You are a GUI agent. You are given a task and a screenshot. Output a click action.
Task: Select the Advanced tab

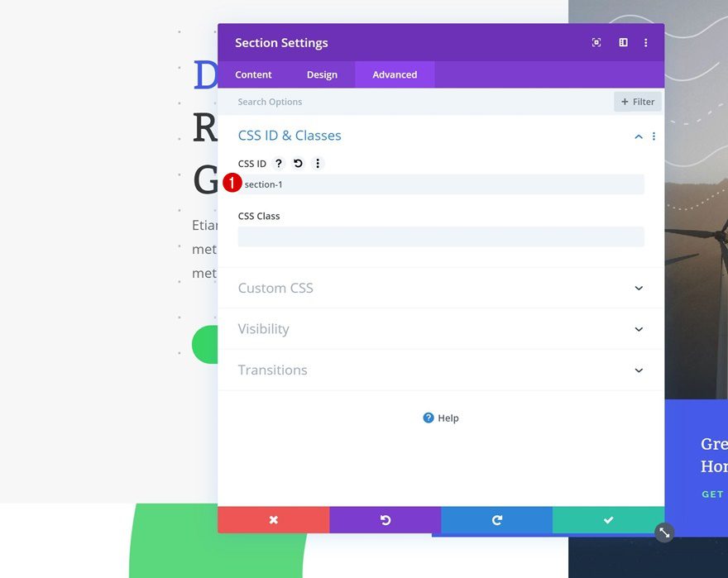point(395,74)
